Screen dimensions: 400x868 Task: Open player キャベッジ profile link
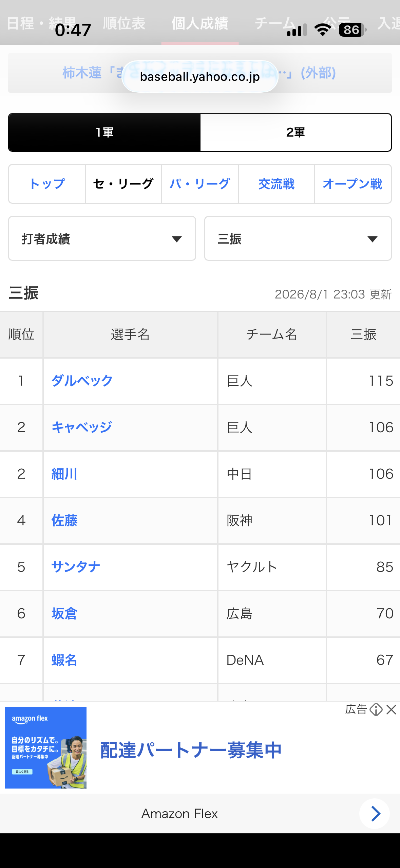tap(82, 427)
